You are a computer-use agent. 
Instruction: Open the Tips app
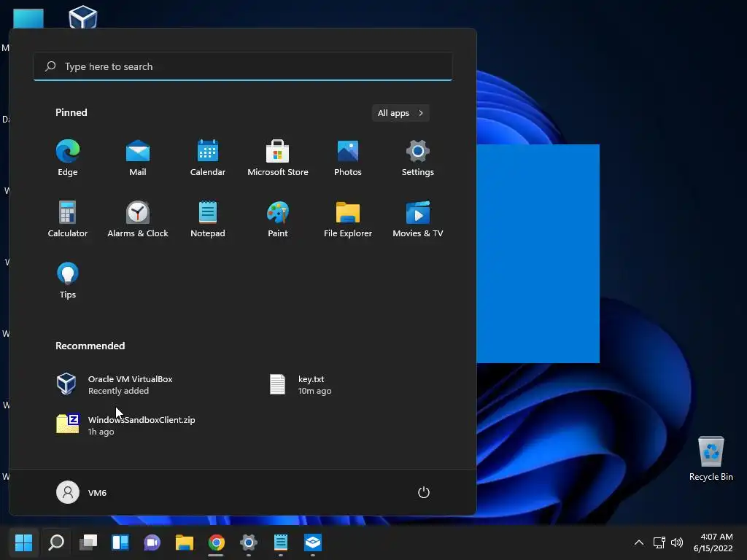click(x=68, y=281)
